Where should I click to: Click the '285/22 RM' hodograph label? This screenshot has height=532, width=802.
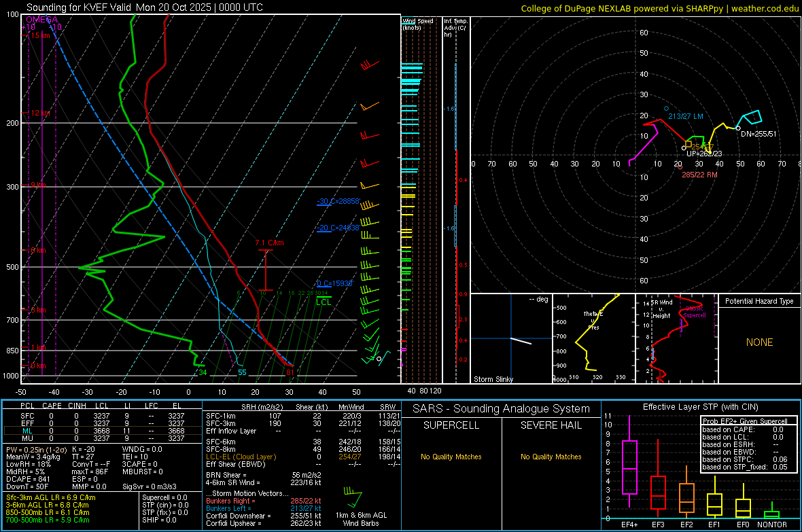pos(699,175)
